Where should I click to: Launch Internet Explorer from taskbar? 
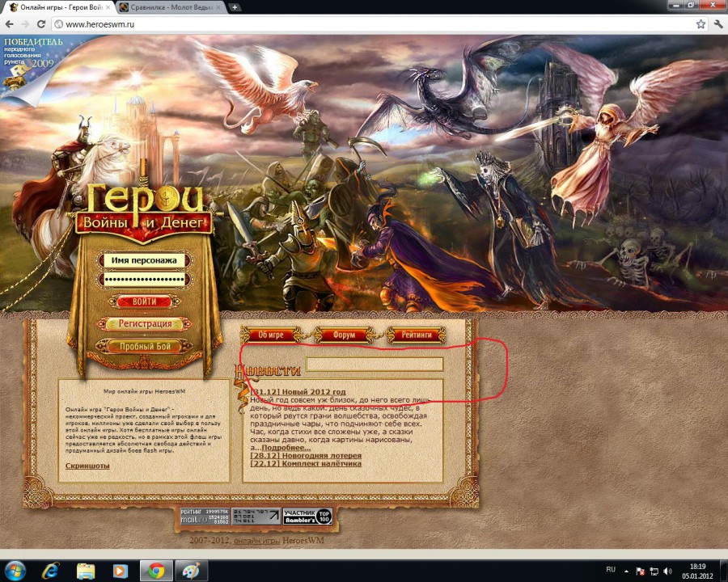click(49, 571)
